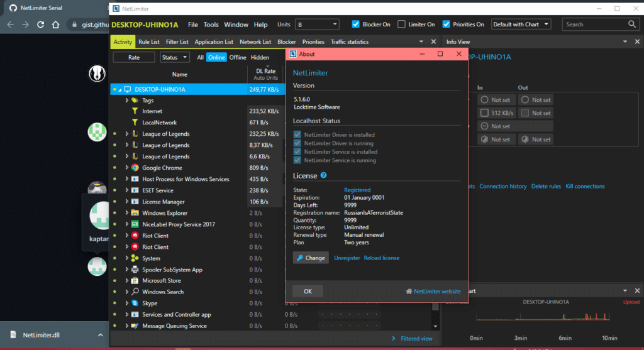The width and height of the screenshot is (644, 350).
Task: Click the Windows Explorer folder icon
Action: (x=135, y=213)
